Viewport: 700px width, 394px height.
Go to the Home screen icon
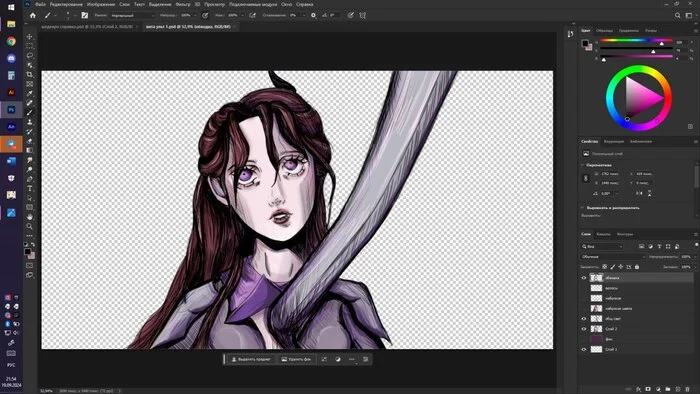(33, 15)
